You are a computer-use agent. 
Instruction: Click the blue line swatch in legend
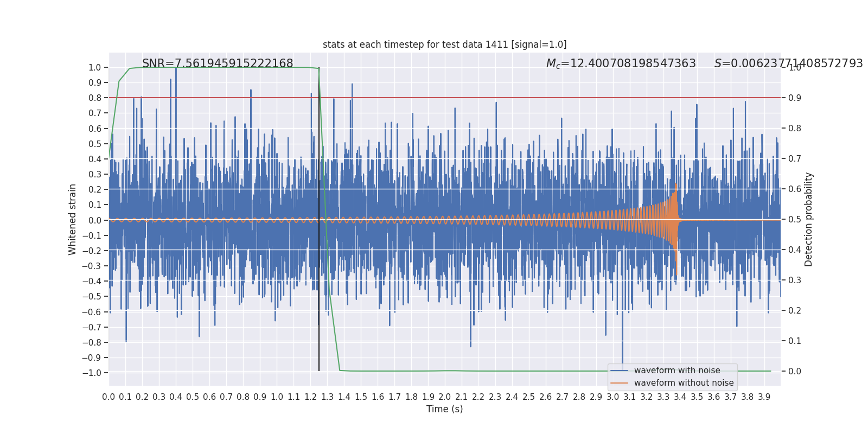pyautogui.click(x=619, y=371)
